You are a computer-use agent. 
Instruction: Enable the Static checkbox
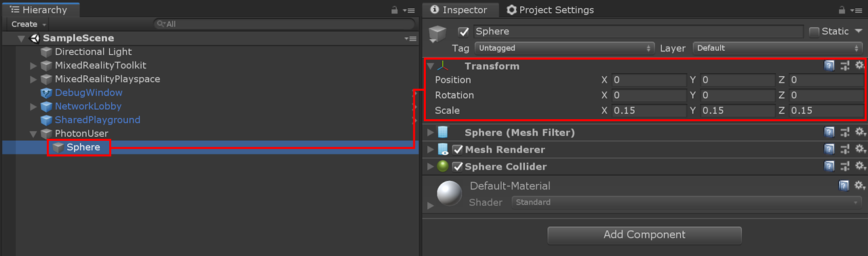point(814,31)
